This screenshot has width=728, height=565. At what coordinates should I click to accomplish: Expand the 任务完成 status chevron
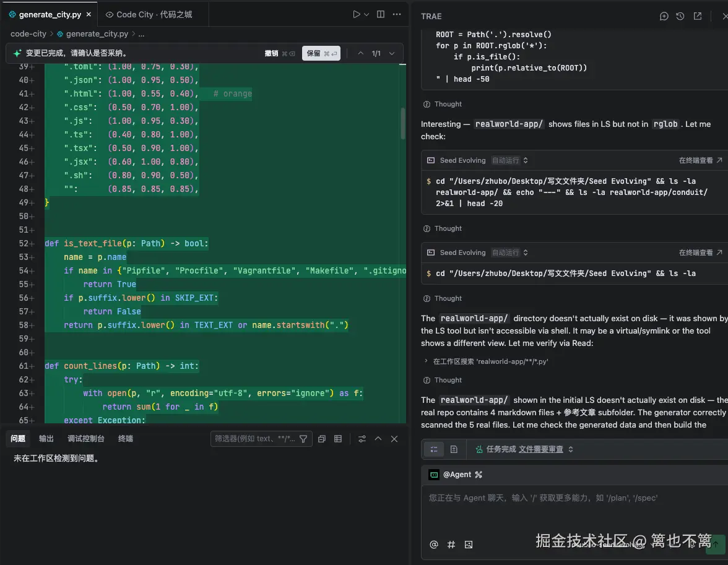(571, 449)
